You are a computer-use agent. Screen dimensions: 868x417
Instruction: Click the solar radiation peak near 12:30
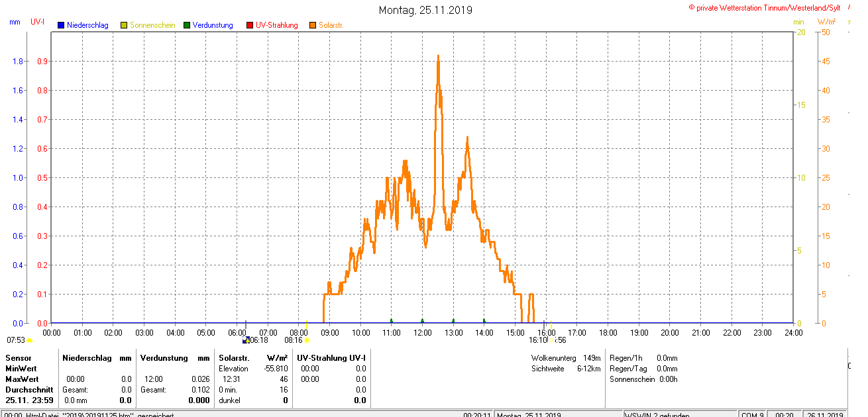coord(438,56)
